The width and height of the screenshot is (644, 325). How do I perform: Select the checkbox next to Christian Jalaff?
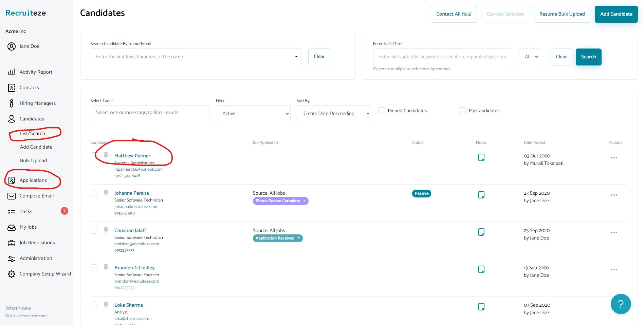click(94, 230)
